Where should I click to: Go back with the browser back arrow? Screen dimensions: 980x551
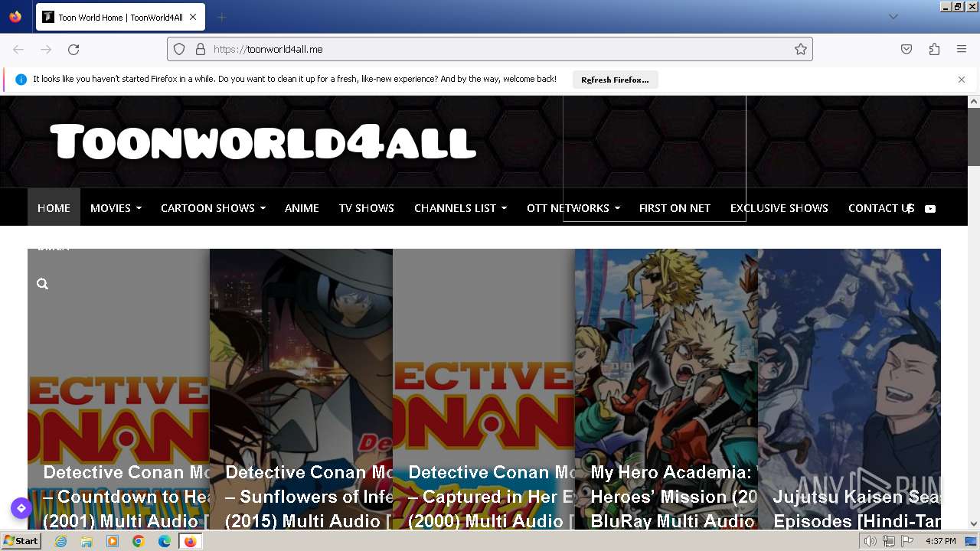tap(18, 49)
